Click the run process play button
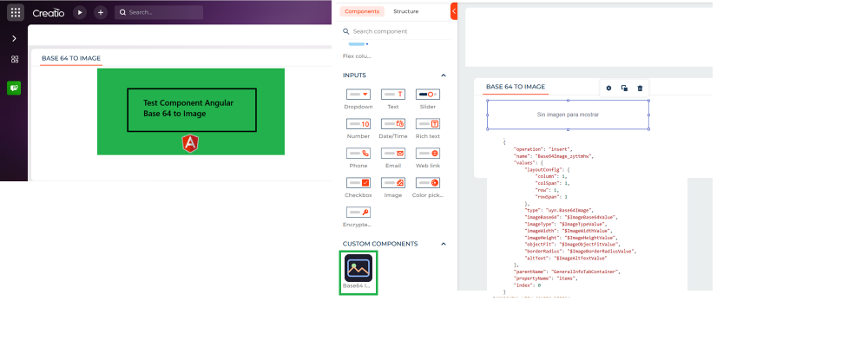Image resolution: width=868 pixels, height=347 pixels. pyautogui.click(x=80, y=13)
